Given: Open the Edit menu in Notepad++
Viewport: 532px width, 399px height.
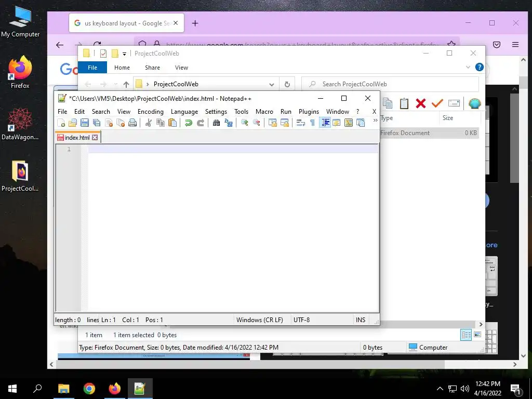Looking at the screenshot, I should coord(79,112).
